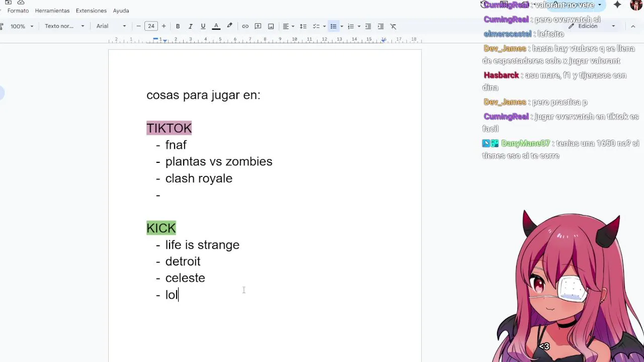Viewport: 644px width, 362px height.
Task: Collapse the toolbar with the chevron
Action: pyautogui.click(x=633, y=26)
